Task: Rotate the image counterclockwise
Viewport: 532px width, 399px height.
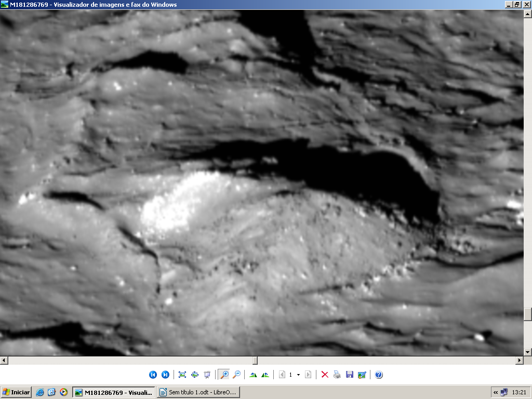Action: click(265, 375)
